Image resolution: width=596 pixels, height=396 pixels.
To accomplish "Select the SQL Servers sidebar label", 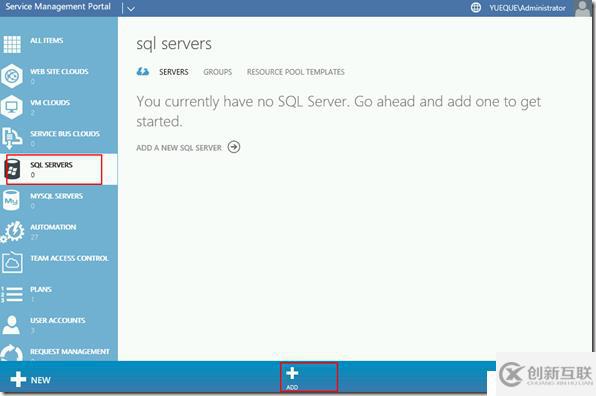I will (x=51, y=165).
